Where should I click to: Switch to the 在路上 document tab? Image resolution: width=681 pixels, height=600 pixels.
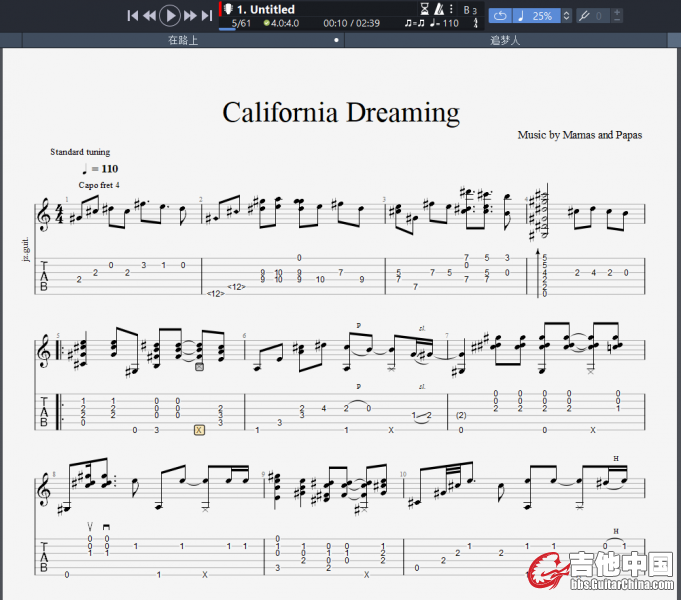(183, 40)
